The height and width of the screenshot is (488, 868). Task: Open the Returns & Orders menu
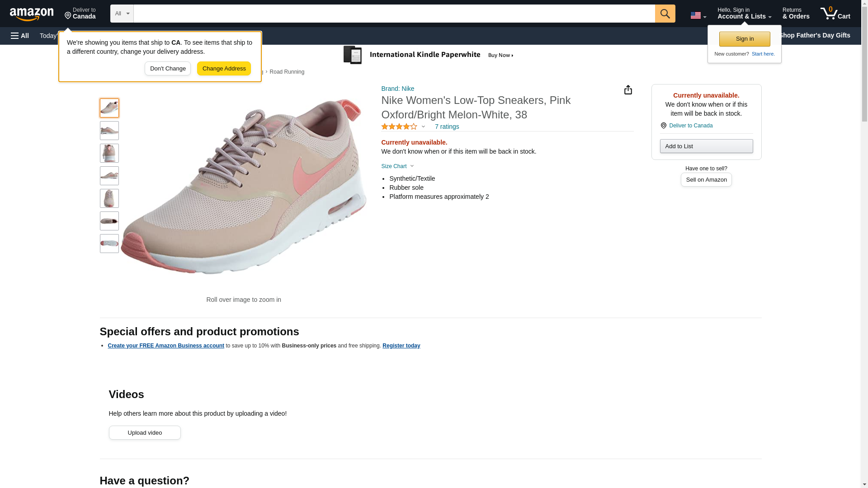click(x=796, y=14)
